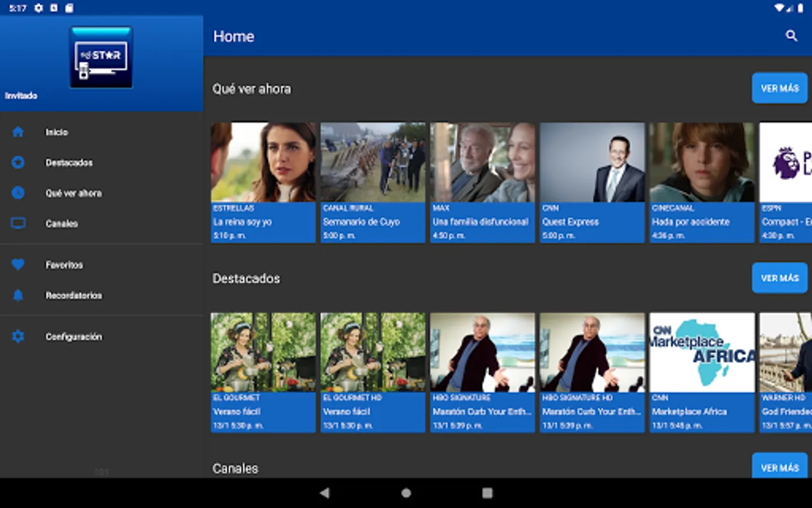Go to Favoritos in side menu
Image resolution: width=812 pixels, height=508 pixels.
(x=101, y=265)
